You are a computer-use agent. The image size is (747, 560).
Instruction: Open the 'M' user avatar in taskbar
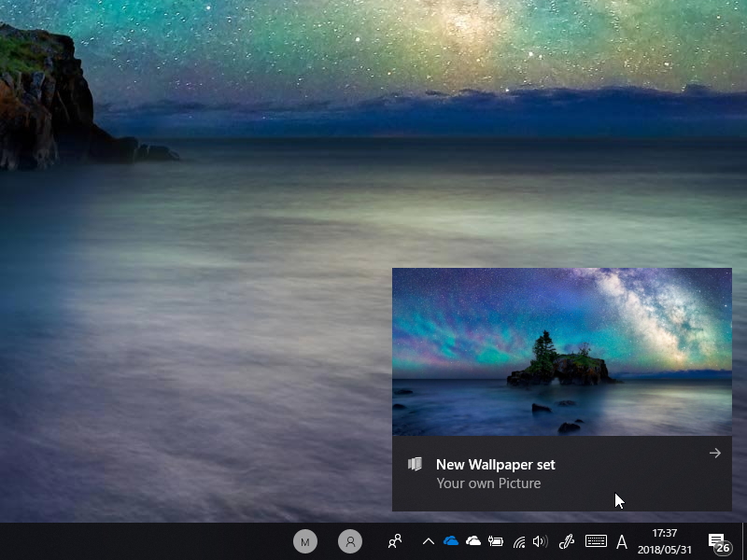[x=305, y=541]
